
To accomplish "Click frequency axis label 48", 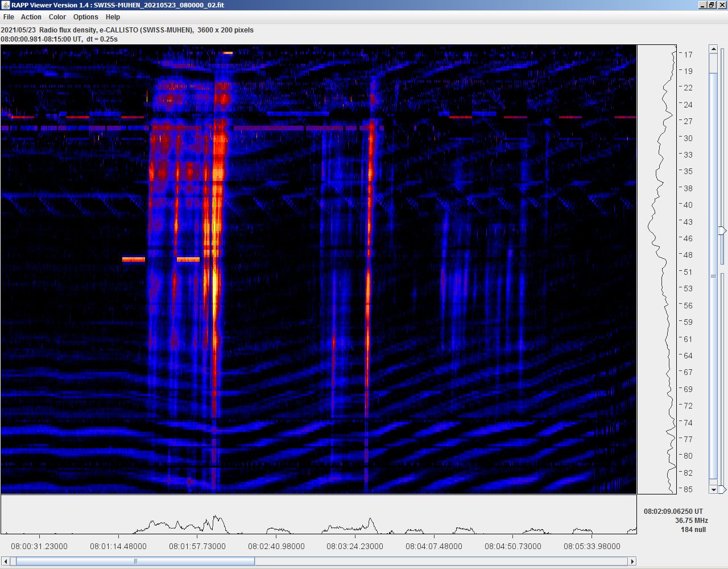I will [688, 255].
